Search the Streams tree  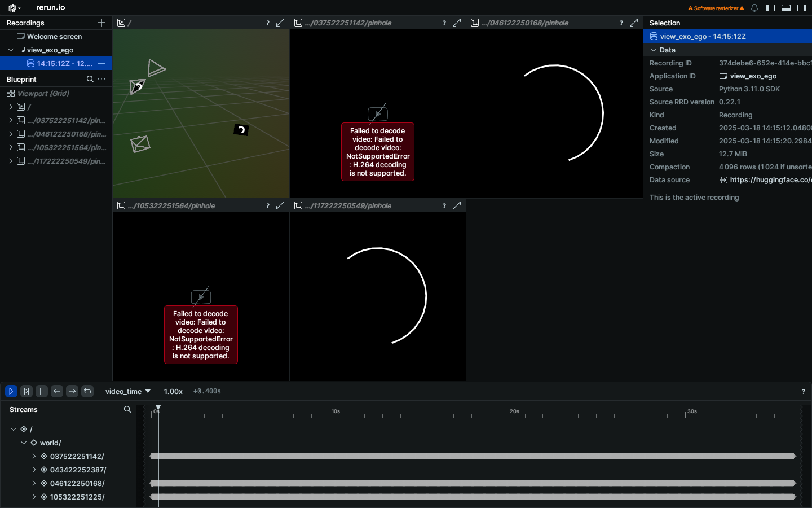tap(127, 409)
